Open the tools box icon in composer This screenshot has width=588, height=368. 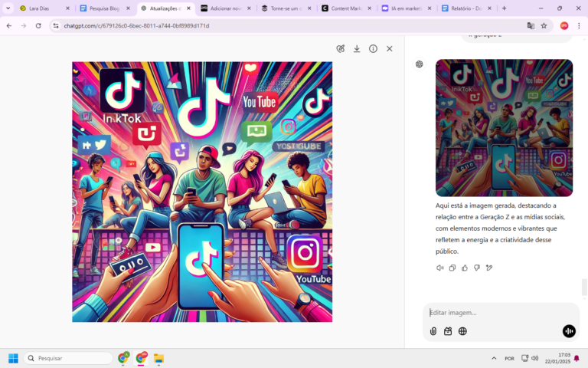(x=448, y=331)
